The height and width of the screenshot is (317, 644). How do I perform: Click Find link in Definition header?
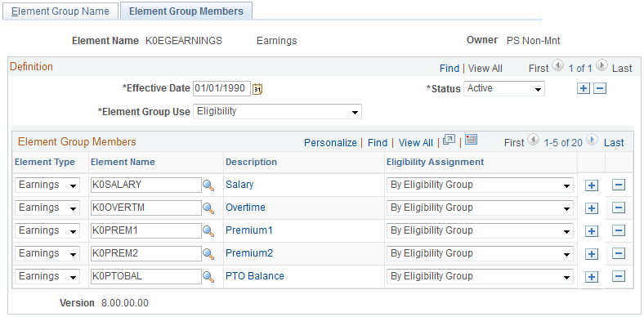(449, 69)
